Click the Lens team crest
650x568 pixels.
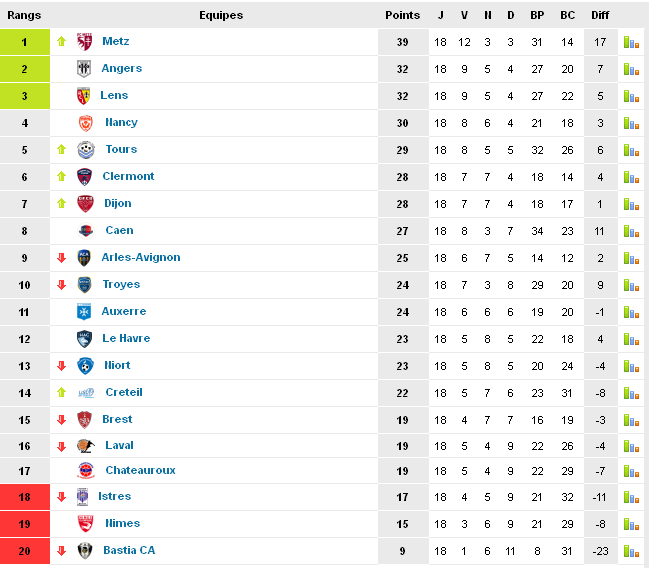[84, 96]
